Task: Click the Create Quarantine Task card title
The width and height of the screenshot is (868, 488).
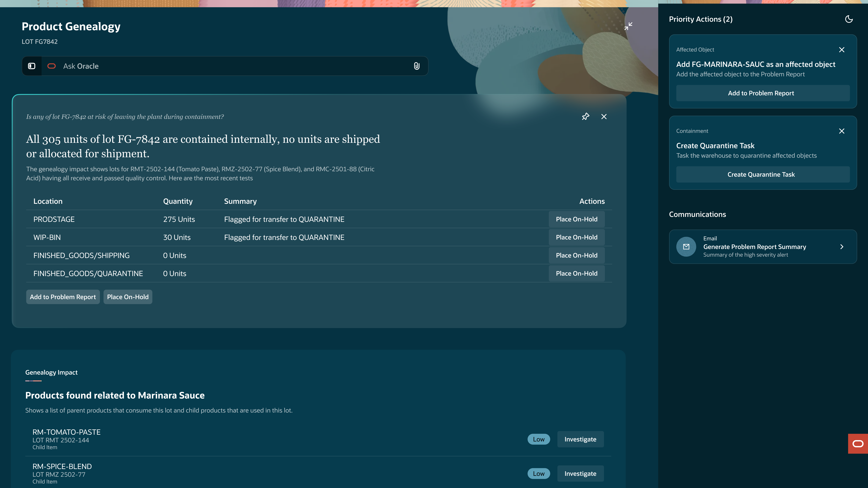Action: click(715, 146)
